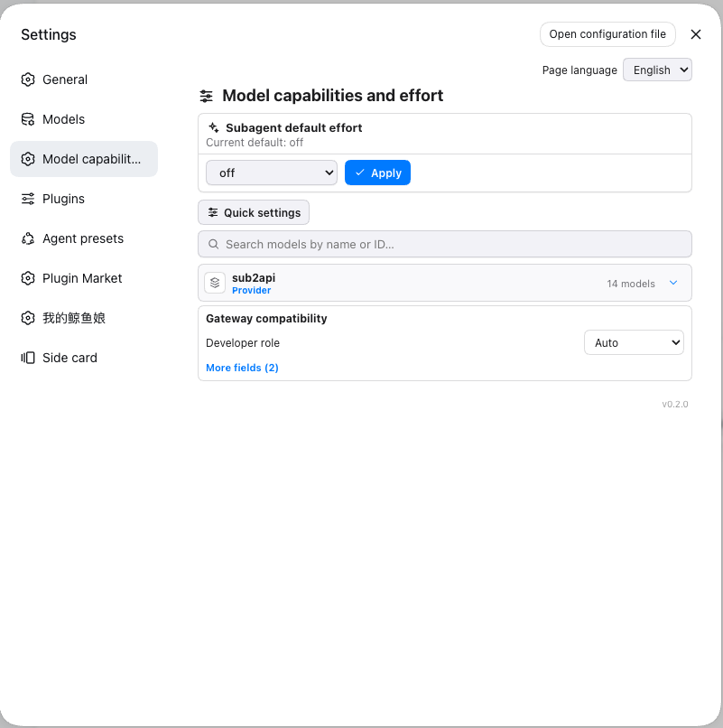Open the subagent effort 'off' dropdown
Screen dimensions: 723x728
pos(272,173)
